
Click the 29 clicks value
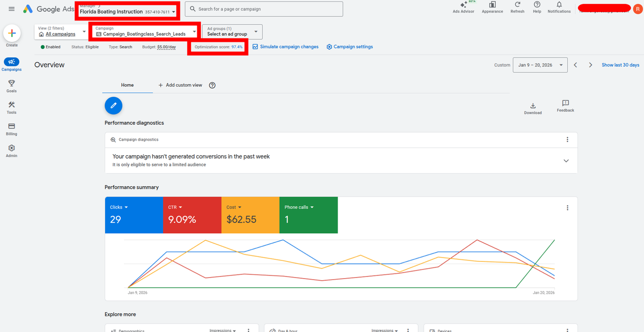point(115,220)
